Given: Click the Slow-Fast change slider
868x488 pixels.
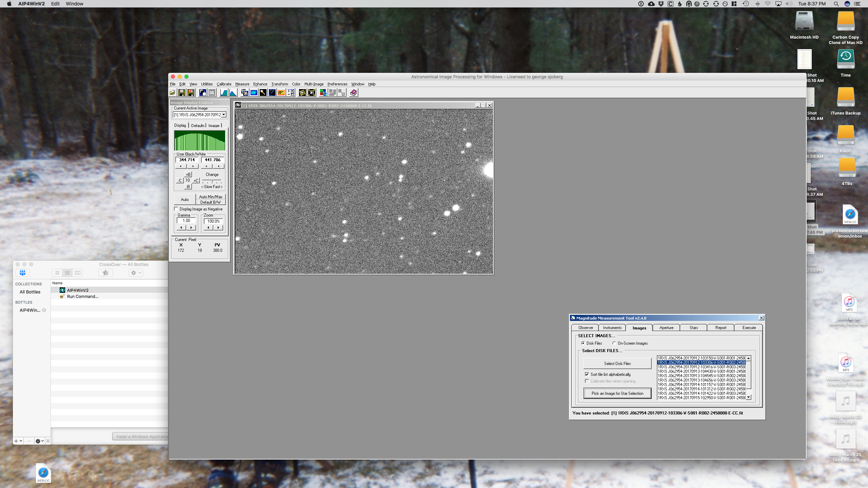Looking at the screenshot, I should point(212,181).
